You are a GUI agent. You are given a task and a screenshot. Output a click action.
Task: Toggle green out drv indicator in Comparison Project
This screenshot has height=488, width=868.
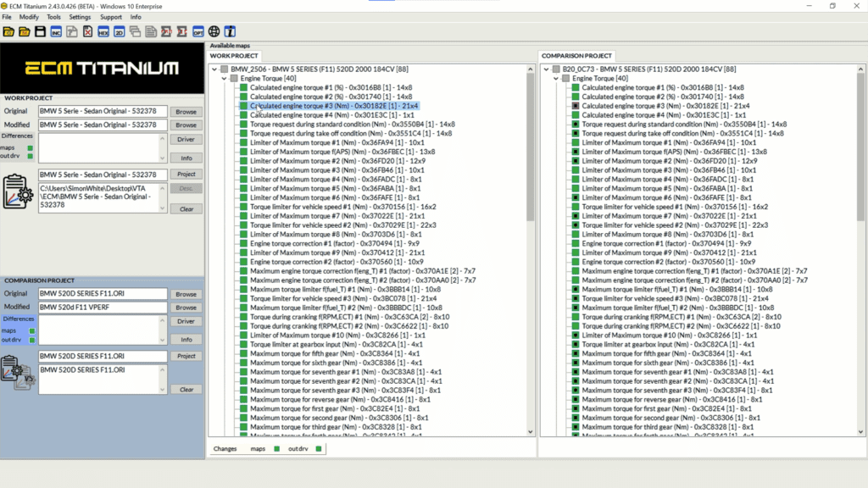(31, 341)
